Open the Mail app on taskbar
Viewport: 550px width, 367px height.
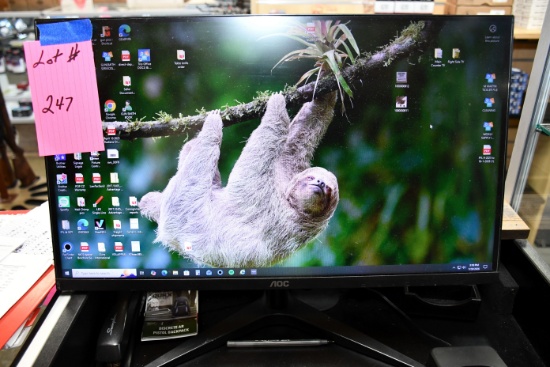pyautogui.click(x=209, y=272)
